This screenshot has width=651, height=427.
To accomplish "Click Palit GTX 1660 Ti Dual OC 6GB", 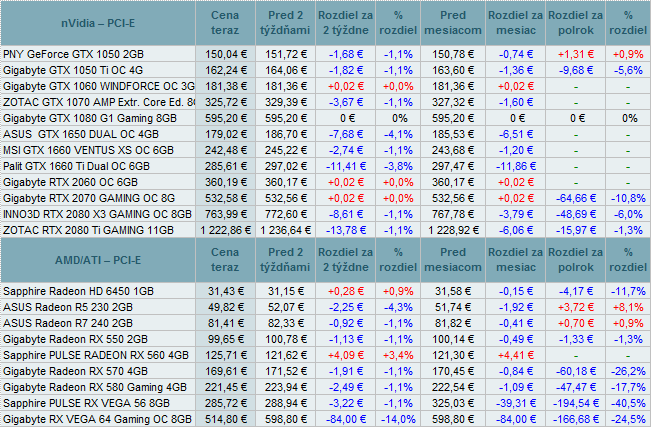I will (x=77, y=166).
